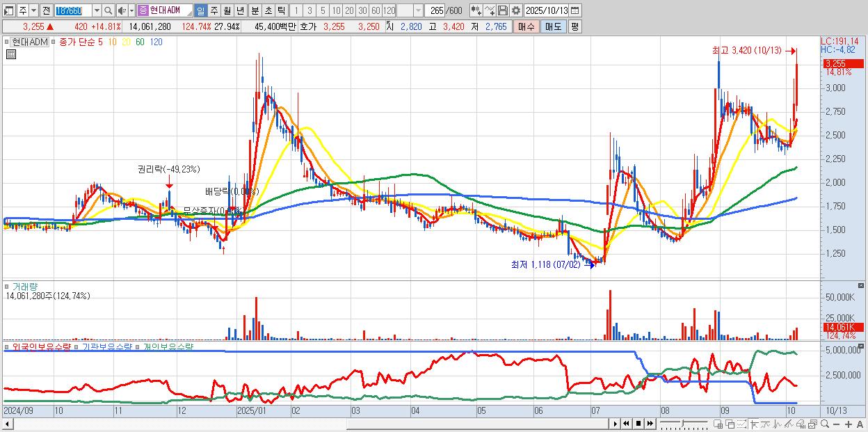The height and width of the screenshot is (432, 868).
Task: Expand the dropdown arrow beside speaker icon
Action: [131, 10]
